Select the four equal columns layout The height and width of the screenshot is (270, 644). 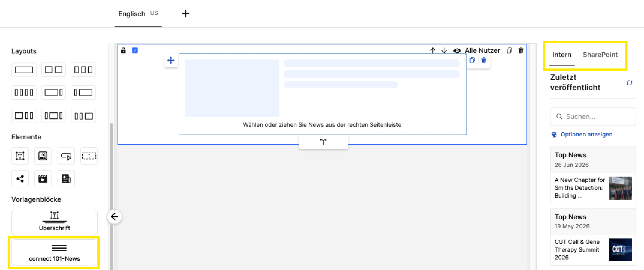(24, 93)
